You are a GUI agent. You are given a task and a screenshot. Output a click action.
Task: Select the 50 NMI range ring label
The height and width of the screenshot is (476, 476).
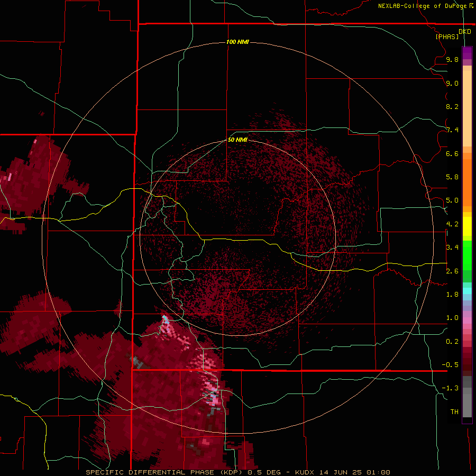[237, 140]
